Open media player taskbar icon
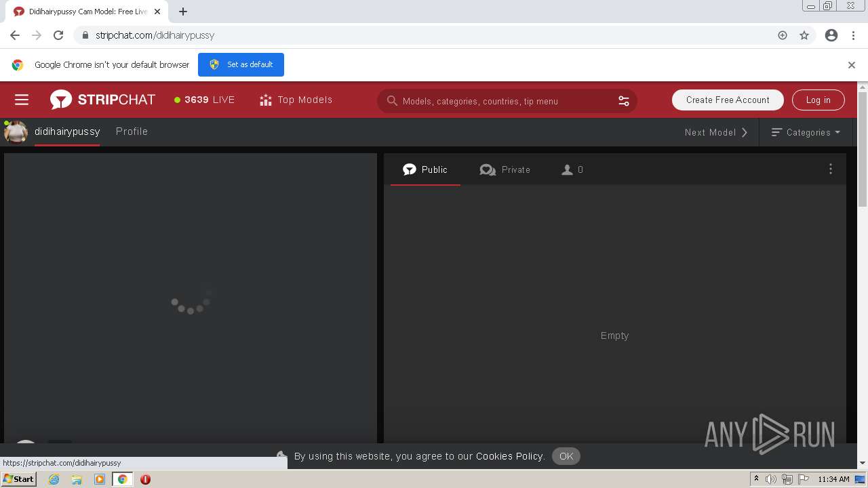The image size is (868, 488). pyautogui.click(x=100, y=479)
